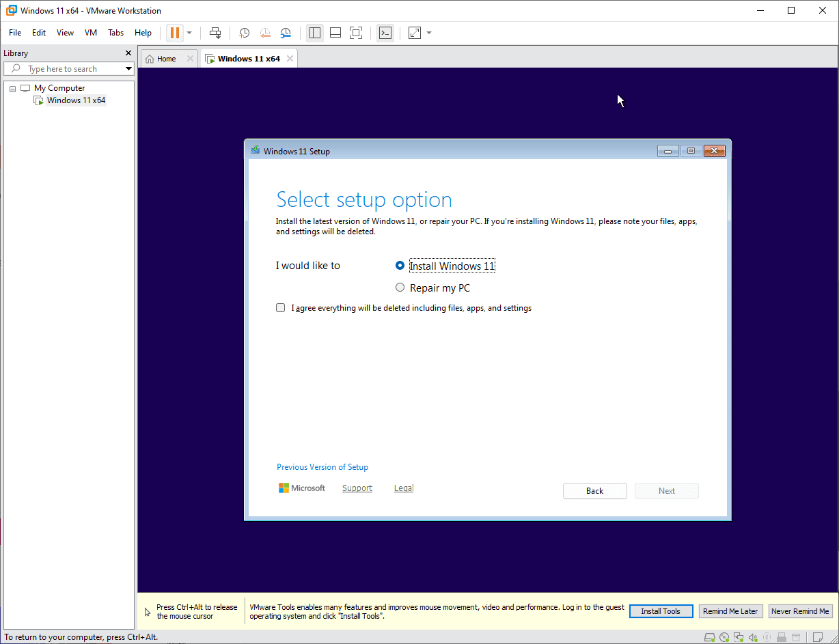Click Send Ctrl+Alt+Del toolbar icon
Screen dimensions: 839x644
coord(215,33)
